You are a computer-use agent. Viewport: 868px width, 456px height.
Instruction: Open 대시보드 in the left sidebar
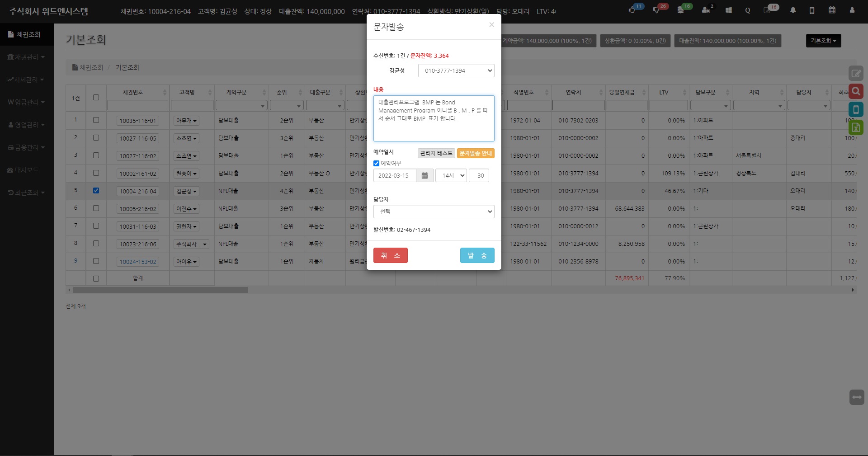(x=26, y=170)
